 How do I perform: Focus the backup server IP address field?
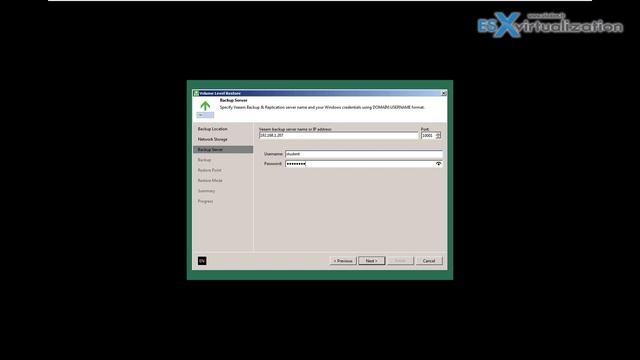click(339, 135)
